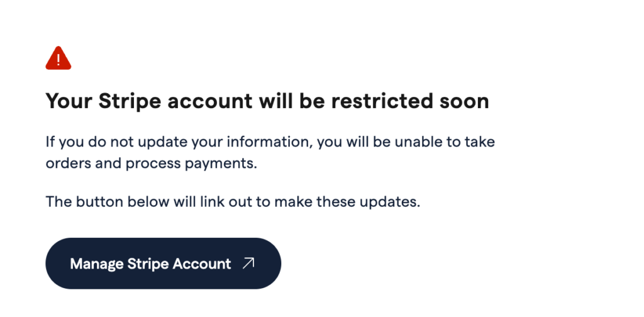Click the diagonal arrow inside the Manage button
The image size is (644, 317).
pyautogui.click(x=248, y=264)
